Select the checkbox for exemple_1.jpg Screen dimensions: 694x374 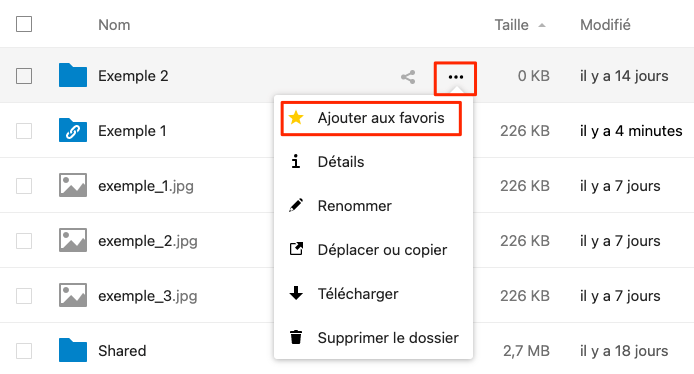tap(24, 186)
